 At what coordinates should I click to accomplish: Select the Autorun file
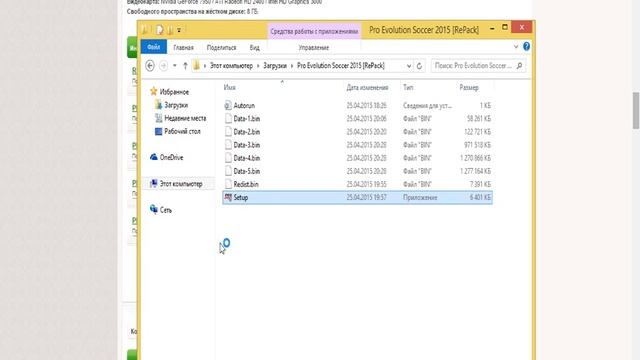[x=244, y=105]
